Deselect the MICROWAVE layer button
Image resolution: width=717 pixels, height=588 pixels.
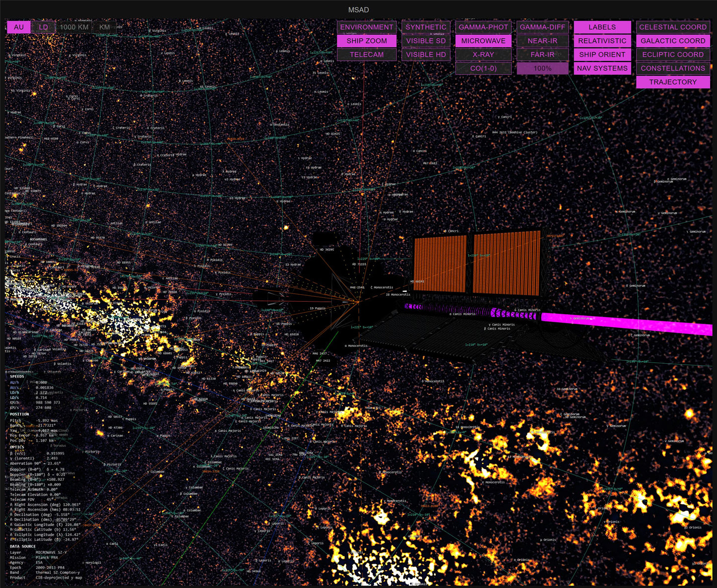483,41
